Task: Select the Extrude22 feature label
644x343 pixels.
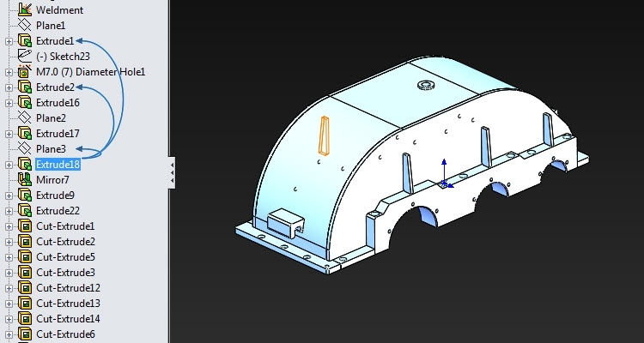Action: [x=58, y=211]
